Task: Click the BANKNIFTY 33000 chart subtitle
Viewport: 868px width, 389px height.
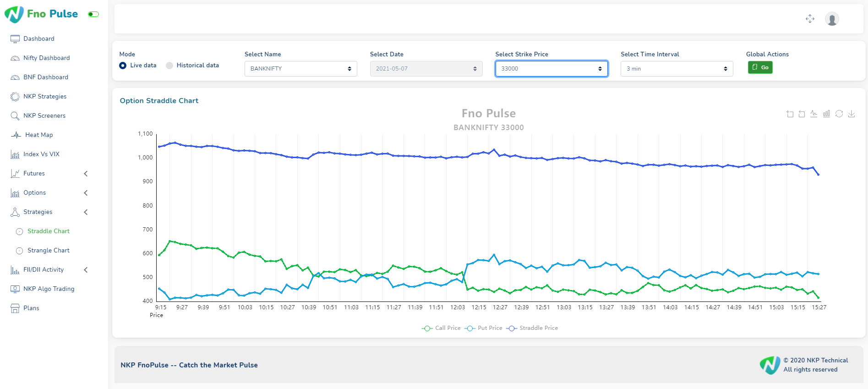Action: pos(489,128)
